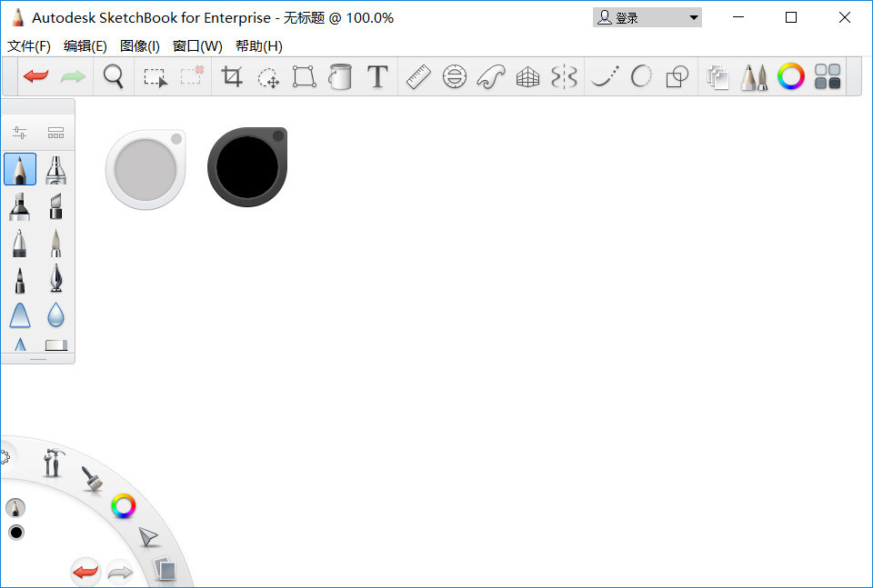
Task: Open the Draw Style shapes tool
Action: pos(677,76)
